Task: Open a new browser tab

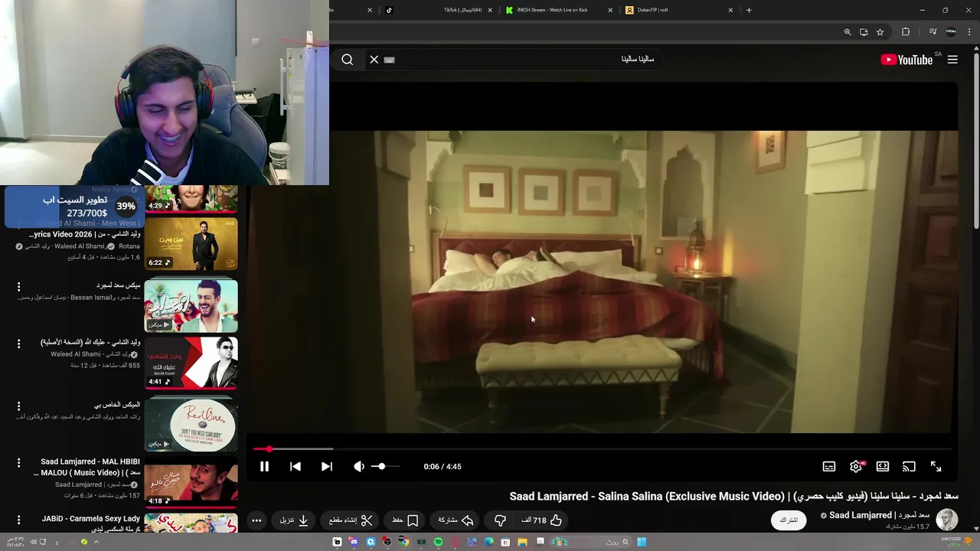Action: 749,10
